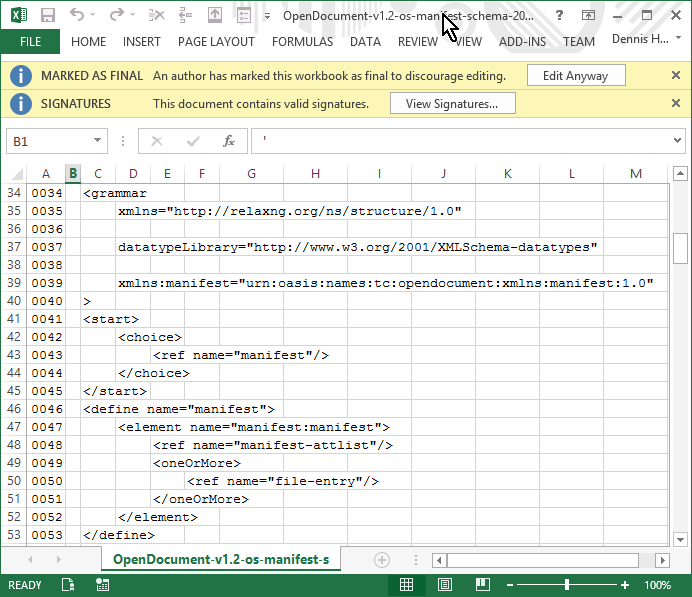
Task: Click the Ribbon Display Options icon
Action: (x=588, y=15)
